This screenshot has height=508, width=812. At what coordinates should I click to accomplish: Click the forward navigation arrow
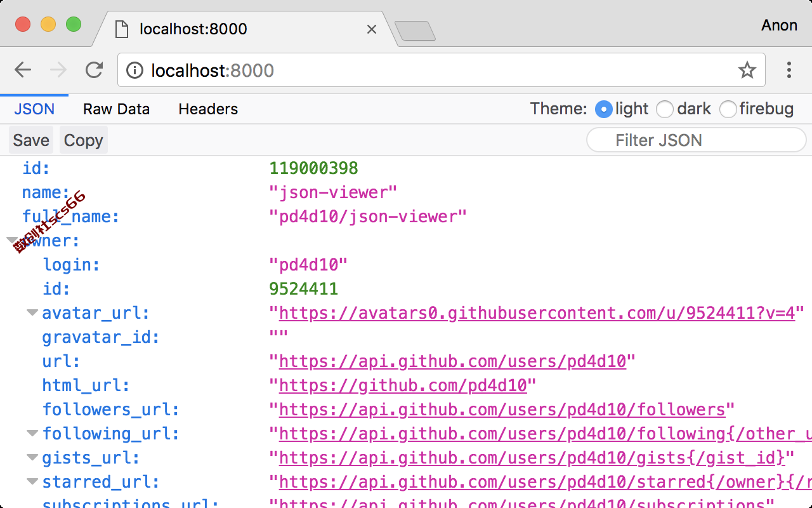click(x=58, y=70)
